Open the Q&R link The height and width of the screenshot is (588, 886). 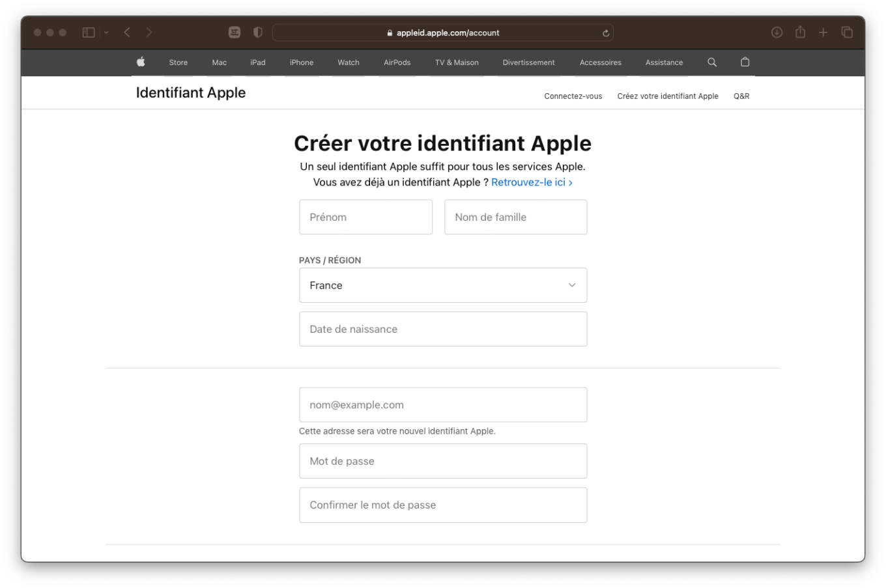click(741, 96)
